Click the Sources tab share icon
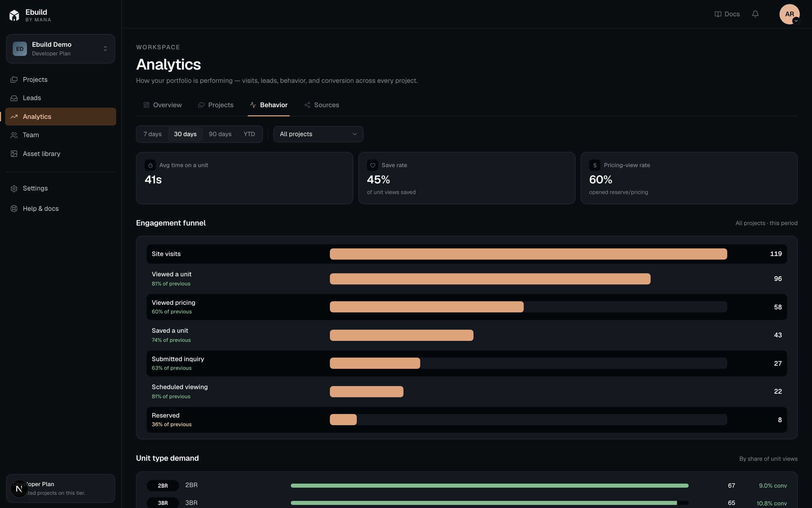Screen dimensions: 812x508 pyautogui.click(x=307, y=105)
